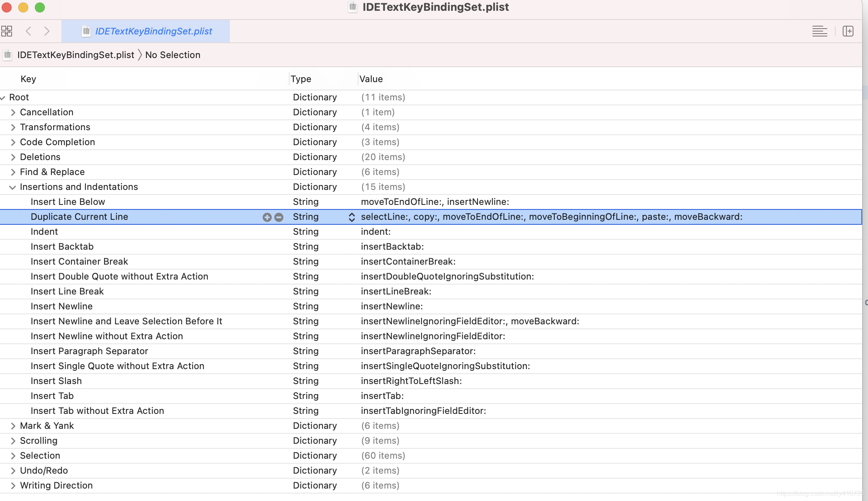
Task: Select the Mark & Yank row
Action: (x=46, y=426)
